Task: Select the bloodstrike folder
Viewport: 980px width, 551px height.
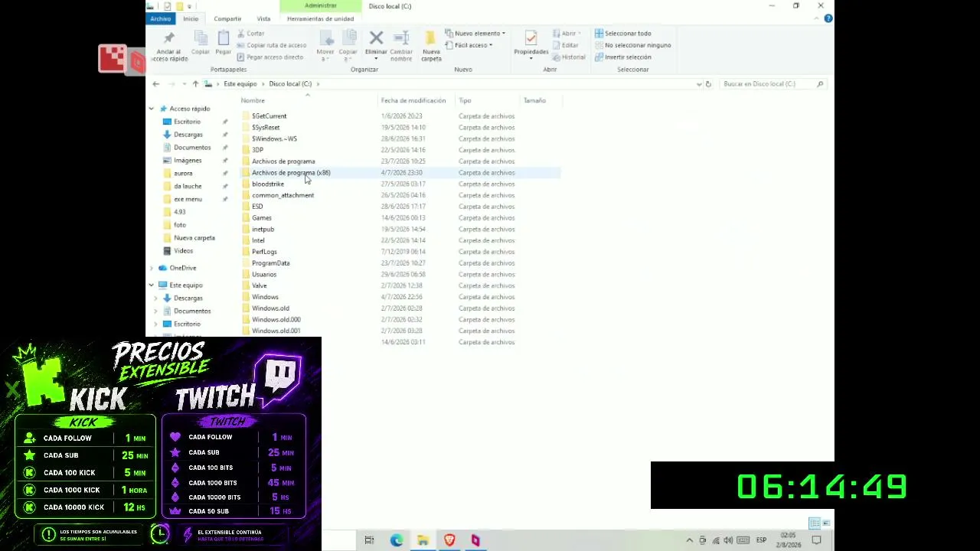Action: tap(268, 184)
